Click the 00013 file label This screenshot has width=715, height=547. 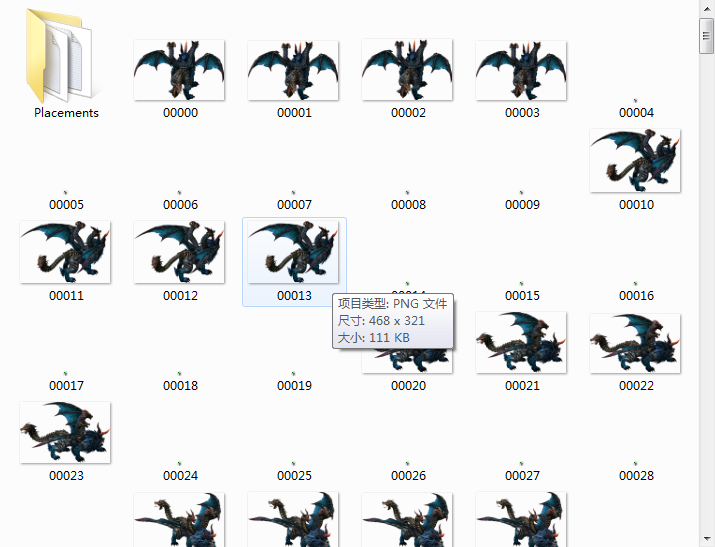point(294,295)
